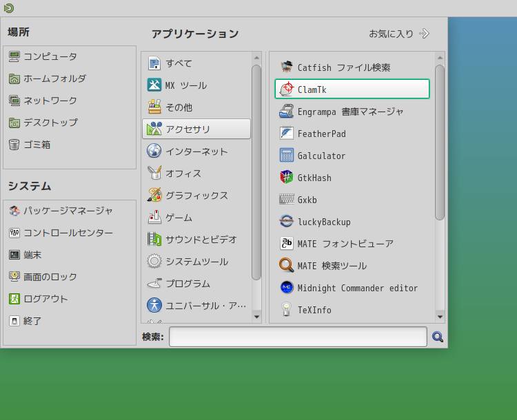Launch luckyBackup application
Viewport: 517px width, 420px height.
pos(352,222)
